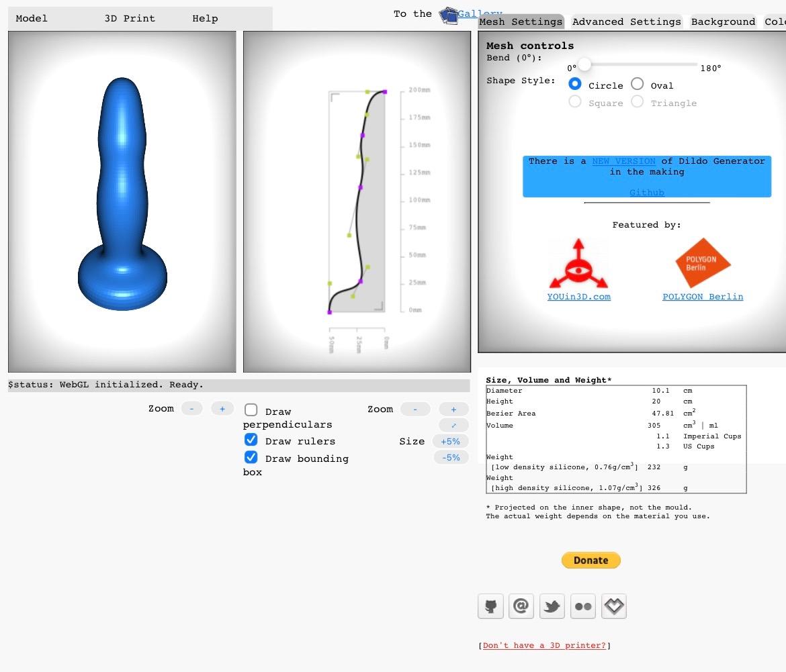The image size is (786, 672).
Task: Click the heart diamond icon button
Action: click(614, 606)
